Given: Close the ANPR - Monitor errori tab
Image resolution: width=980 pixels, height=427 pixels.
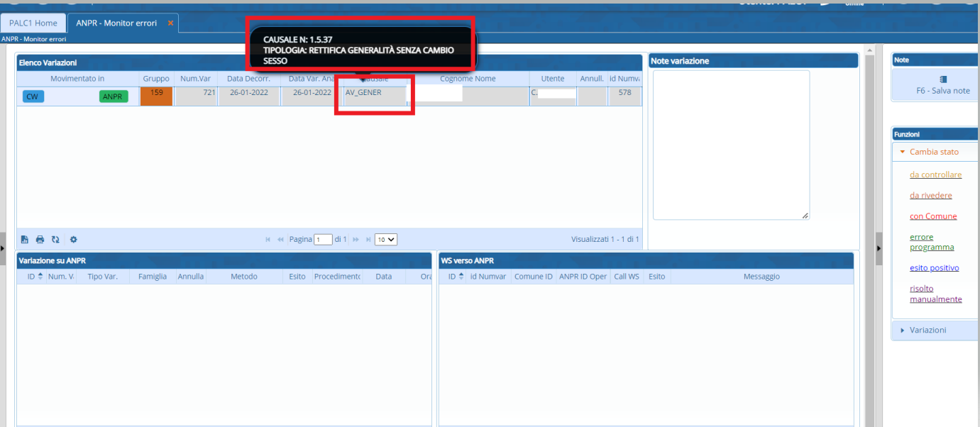Looking at the screenshot, I should coord(170,23).
